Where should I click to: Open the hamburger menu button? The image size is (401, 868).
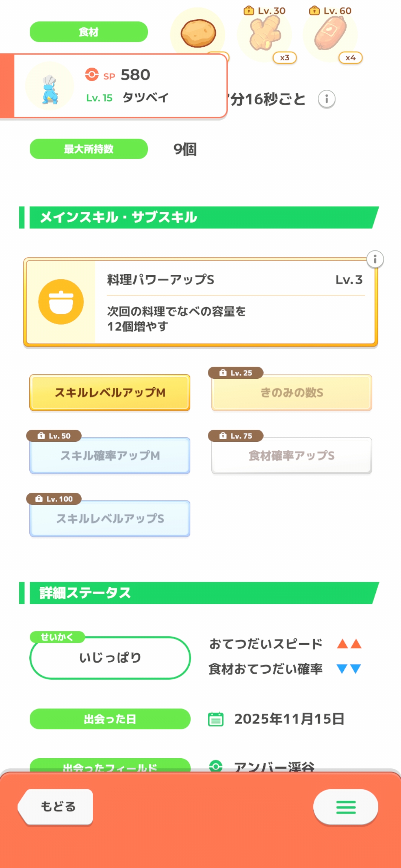click(346, 807)
